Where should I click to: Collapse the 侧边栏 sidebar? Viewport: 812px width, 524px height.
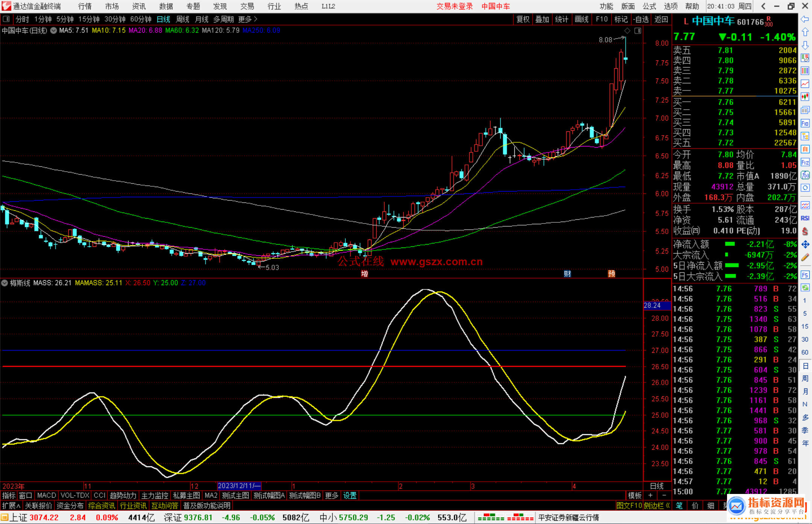point(657,506)
